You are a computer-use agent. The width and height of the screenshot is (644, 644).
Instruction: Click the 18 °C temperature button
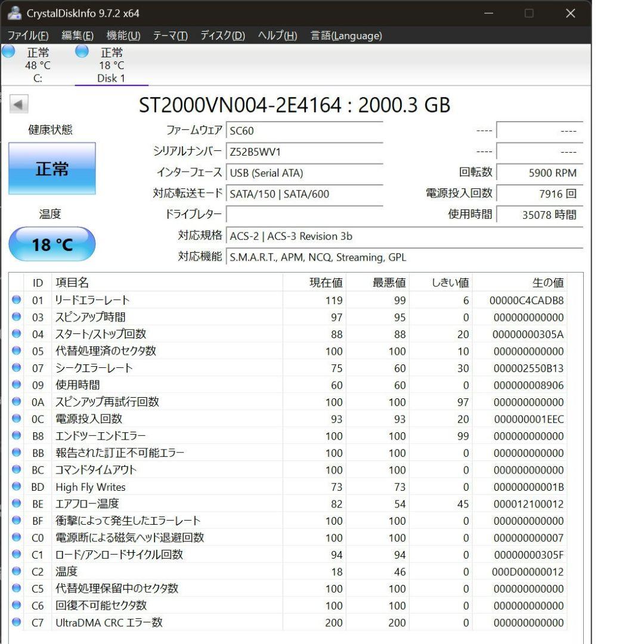click(52, 244)
